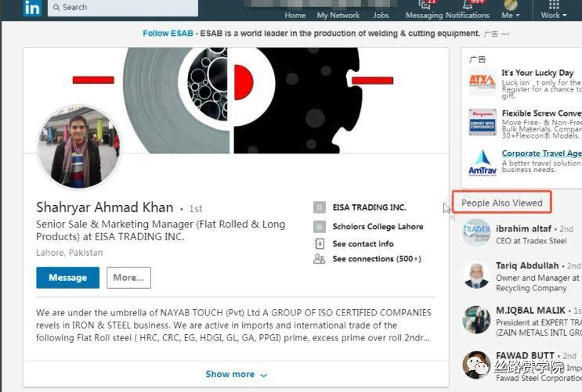Click the LinkedIn logo icon

pyautogui.click(x=32, y=8)
